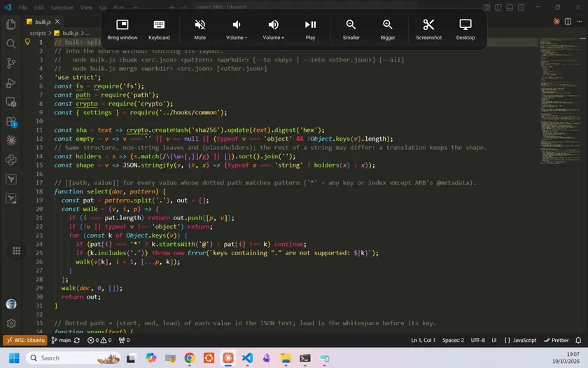Open the Go menu
The image size is (588, 368).
(103, 8)
